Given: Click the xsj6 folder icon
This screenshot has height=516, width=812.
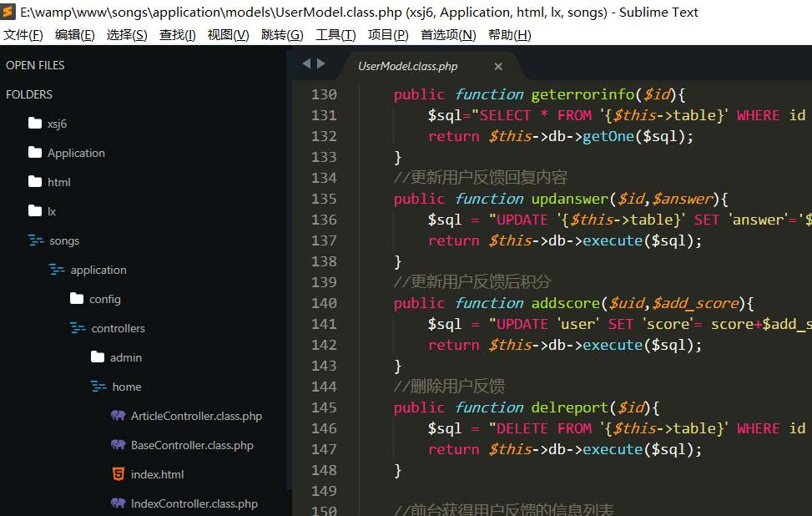Looking at the screenshot, I should click(35, 124).
